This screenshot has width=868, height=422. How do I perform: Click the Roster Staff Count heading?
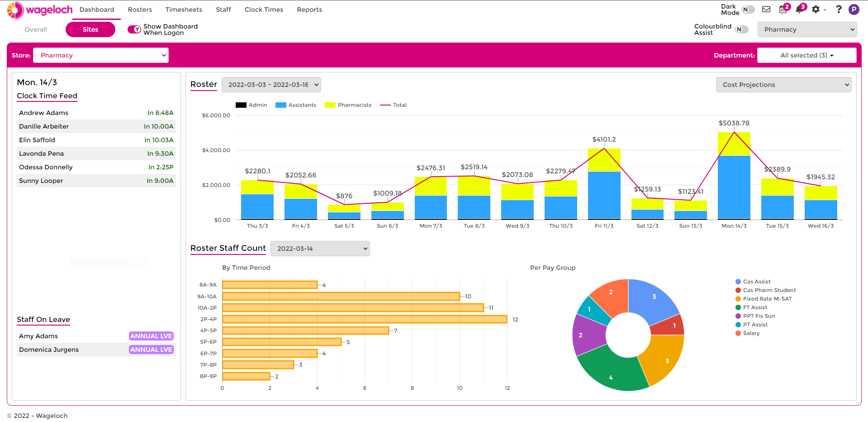click(228, 248)
